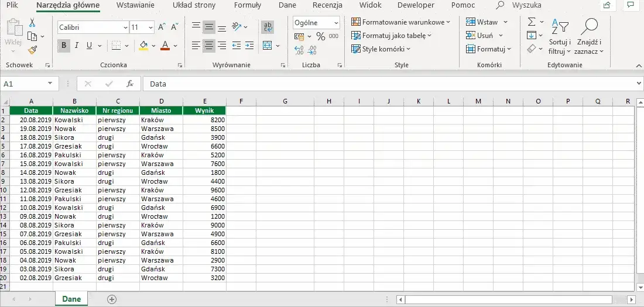The height and width of the screenshot is (307, 644).
Task: Toggle Italic formatting button
Action: point(76,46)
